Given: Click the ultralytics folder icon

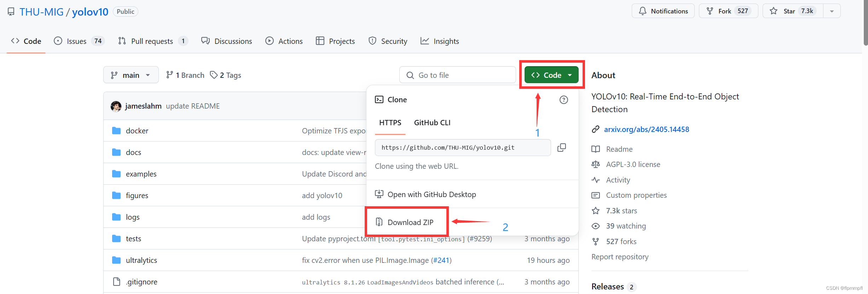Looking at the screenshot, I should (116, 260).
